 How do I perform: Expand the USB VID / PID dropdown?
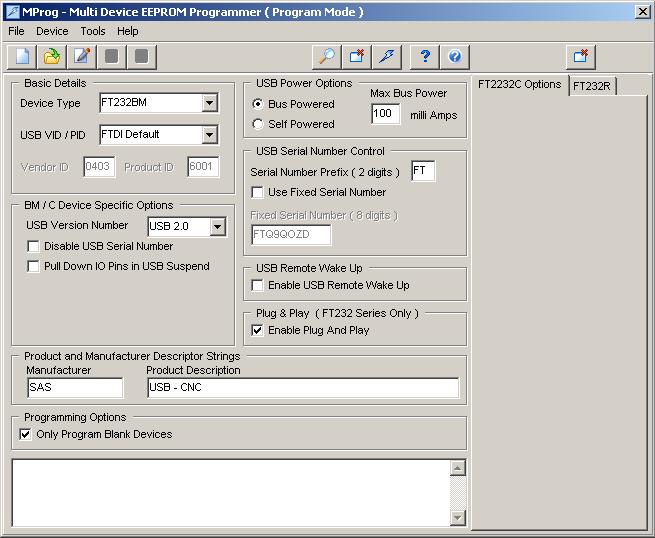209,134
